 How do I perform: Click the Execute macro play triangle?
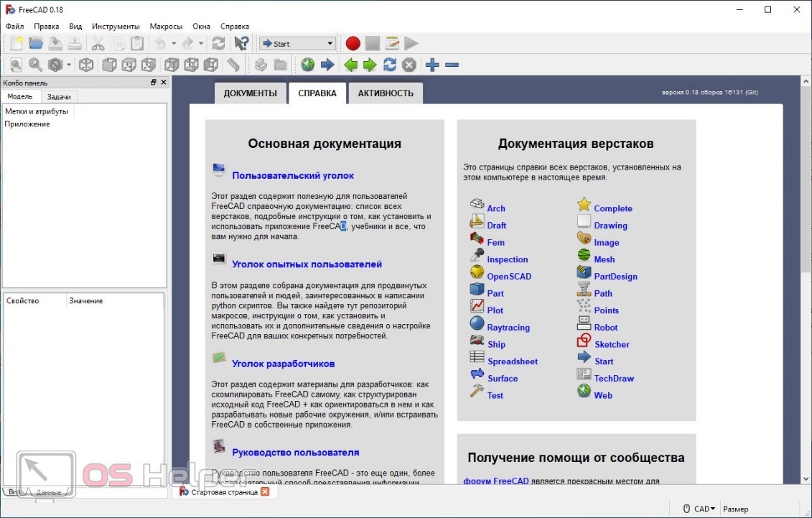click(411, 44)
